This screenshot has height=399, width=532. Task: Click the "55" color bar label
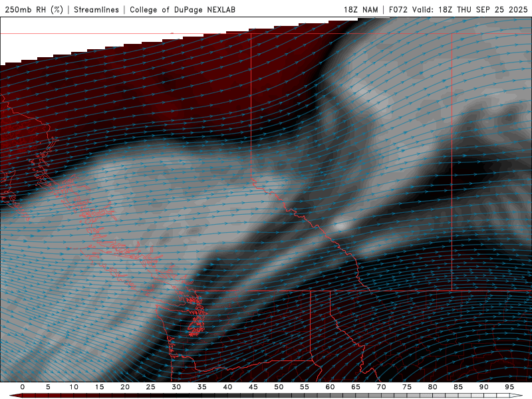point(305,387)
